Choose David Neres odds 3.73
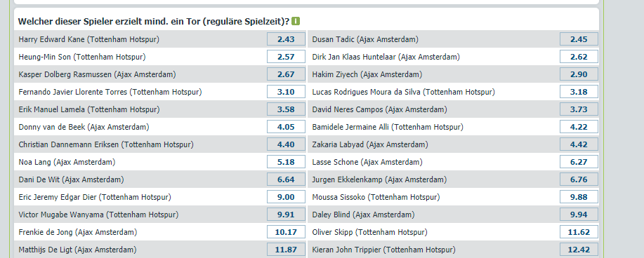644x258 pixels. point(579,109)
